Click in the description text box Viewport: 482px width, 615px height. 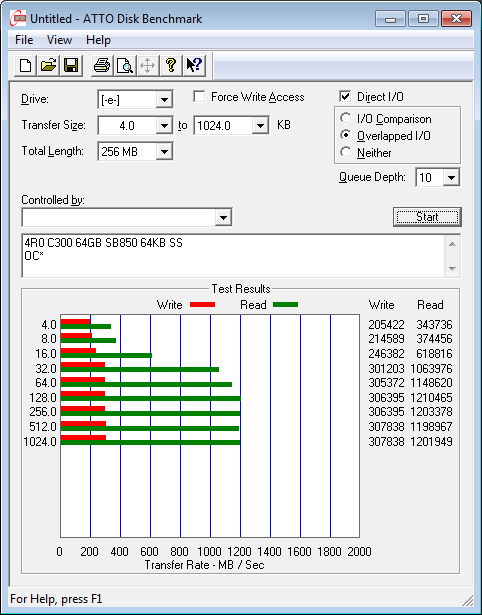[234, 256]
